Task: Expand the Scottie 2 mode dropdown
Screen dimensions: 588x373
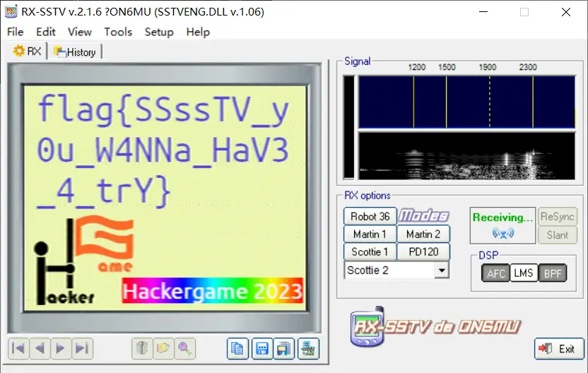Action: (442, 270)
